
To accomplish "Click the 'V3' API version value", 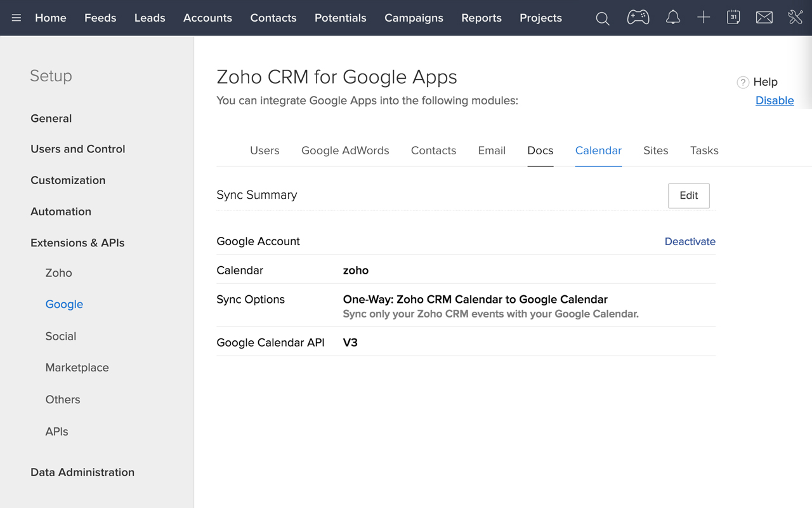I will pos(350,342).
